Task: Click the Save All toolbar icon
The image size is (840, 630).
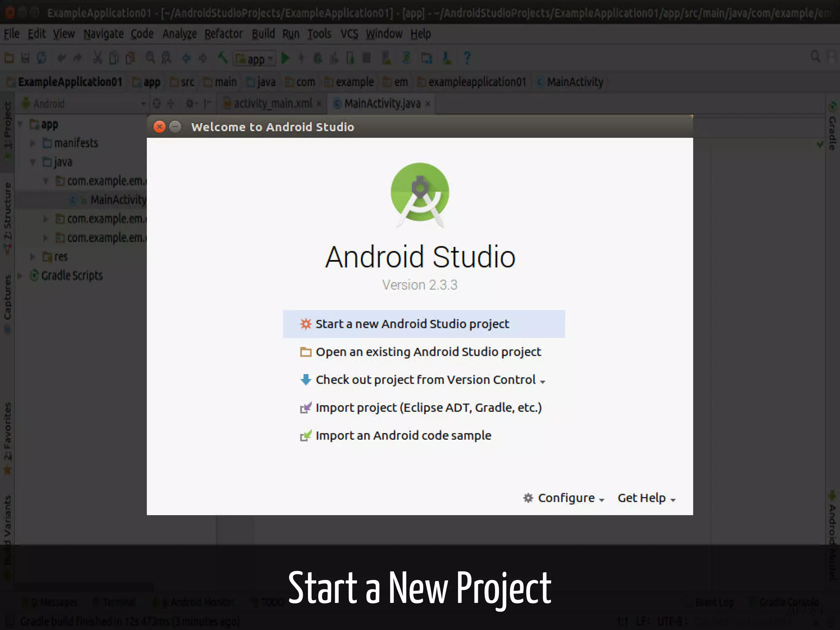Action: pos(25,58)
